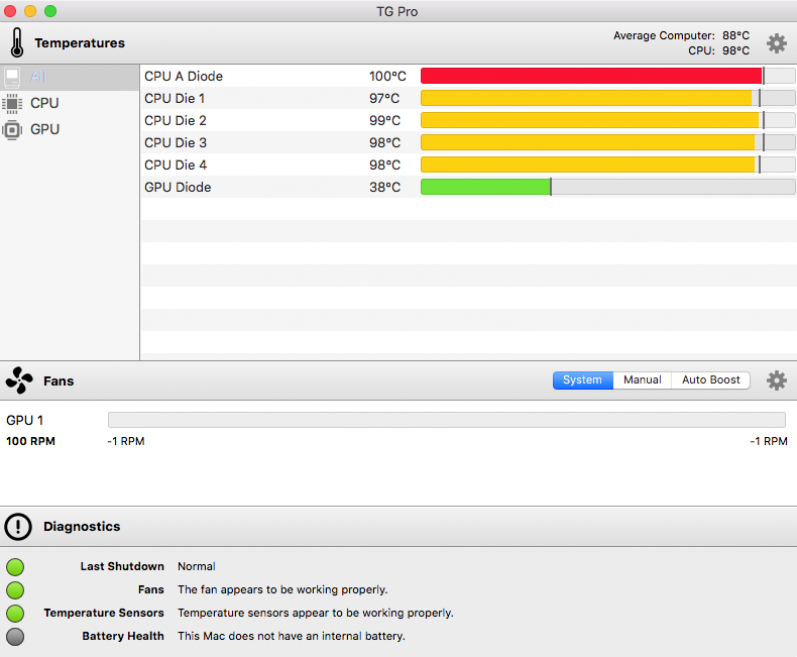Select the CPU label in the sidebar
Viewport: 797px width, 657px height.
point(45,103)
